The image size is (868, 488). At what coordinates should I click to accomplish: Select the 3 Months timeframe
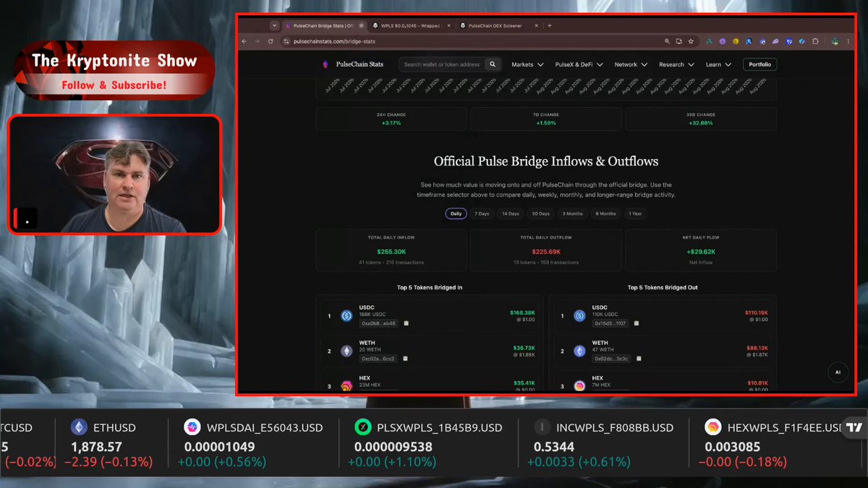[573, 214]
